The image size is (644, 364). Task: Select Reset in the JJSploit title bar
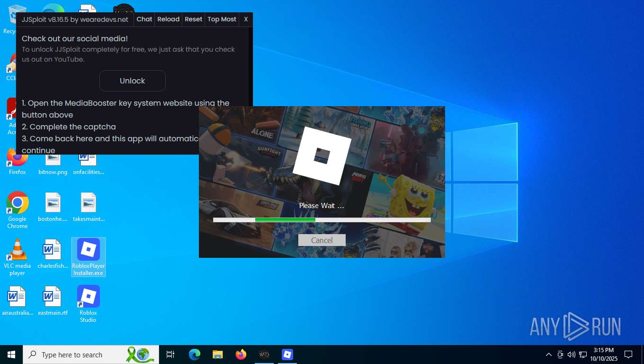[x=193, y=19]
